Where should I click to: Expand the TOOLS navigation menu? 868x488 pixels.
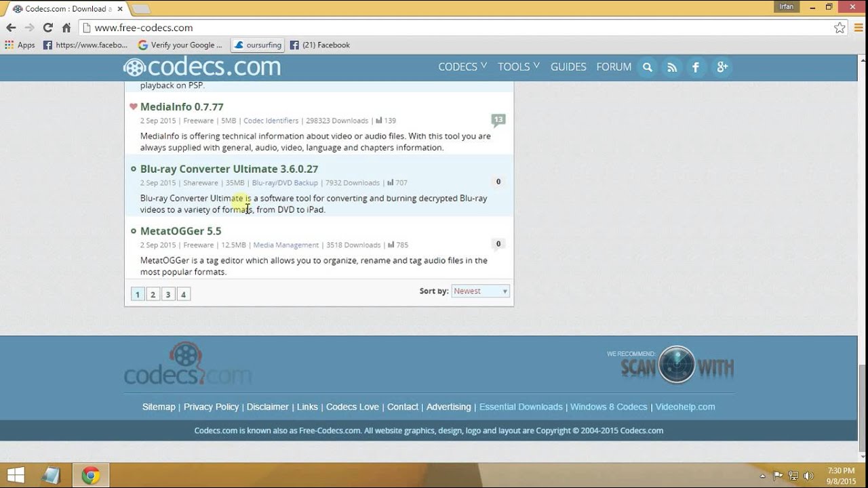tap(519, 66)
